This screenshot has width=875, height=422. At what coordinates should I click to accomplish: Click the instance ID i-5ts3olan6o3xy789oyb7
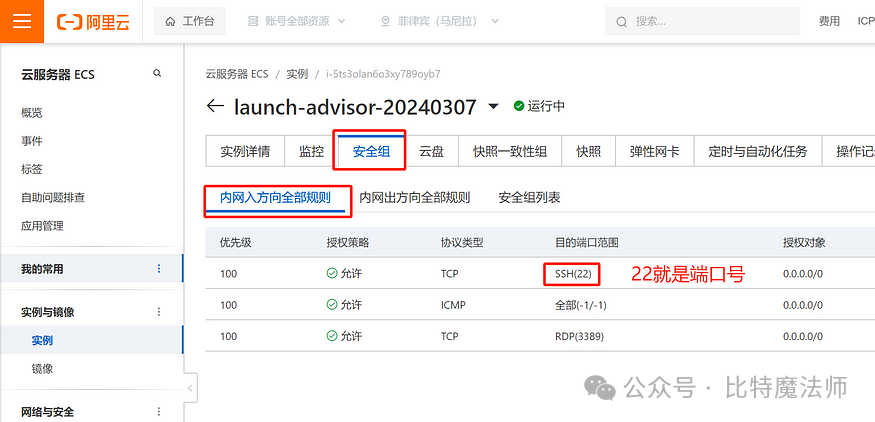383,74
